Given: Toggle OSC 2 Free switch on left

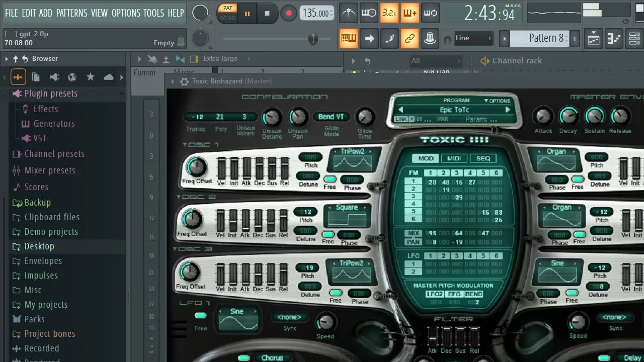Looking at the screenshot, I should tap(328, 234).
